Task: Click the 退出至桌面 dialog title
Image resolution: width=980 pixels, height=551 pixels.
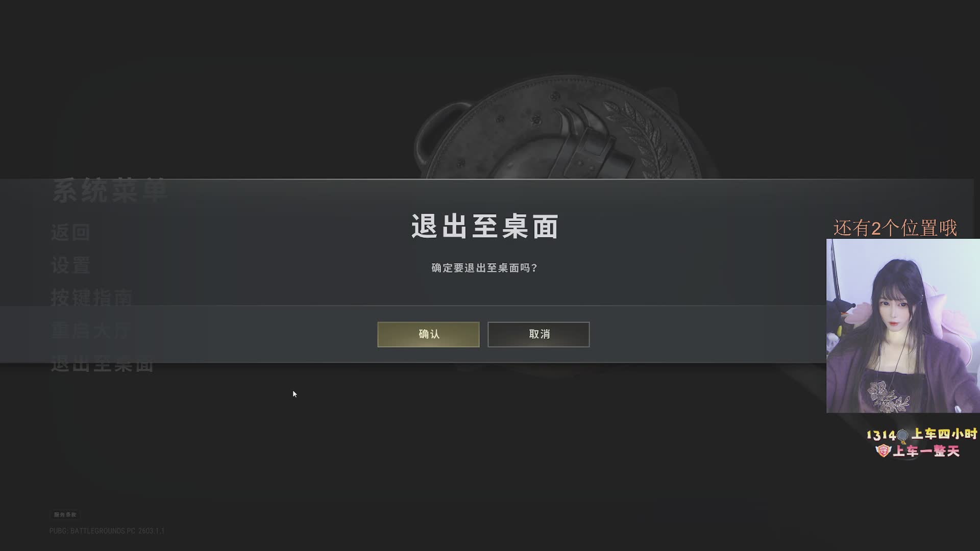Action: tap(485, 227)
